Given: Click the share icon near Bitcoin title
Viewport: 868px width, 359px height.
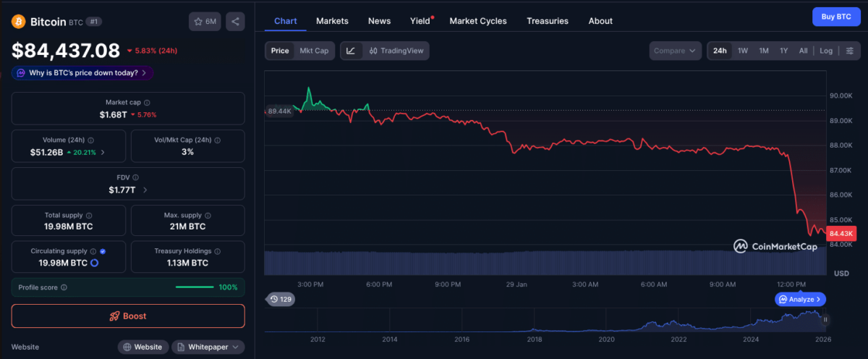Looking at the screenshot, I should 235,22.
